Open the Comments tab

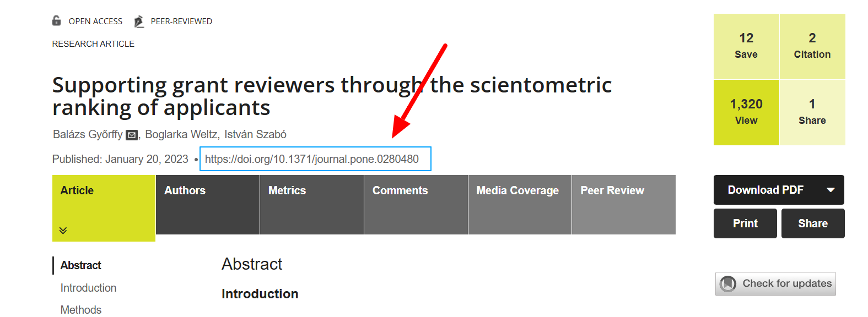416,205
